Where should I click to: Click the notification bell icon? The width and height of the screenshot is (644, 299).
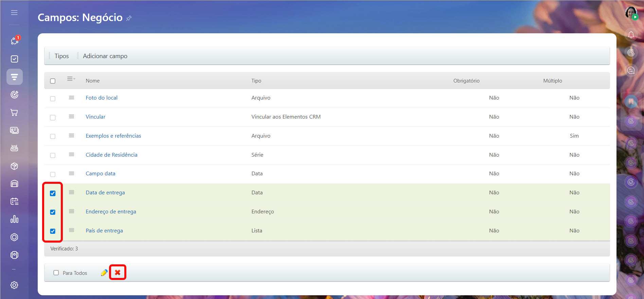(x=631, y=35)
